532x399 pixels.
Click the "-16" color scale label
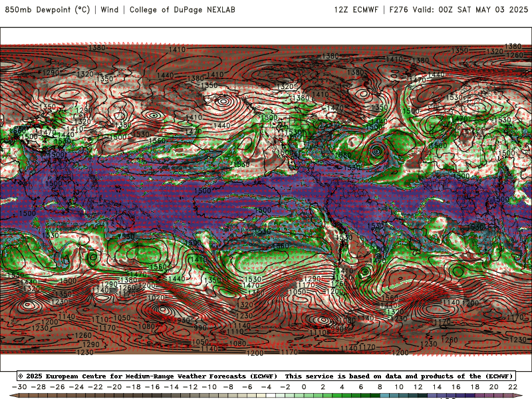[152, 387]
